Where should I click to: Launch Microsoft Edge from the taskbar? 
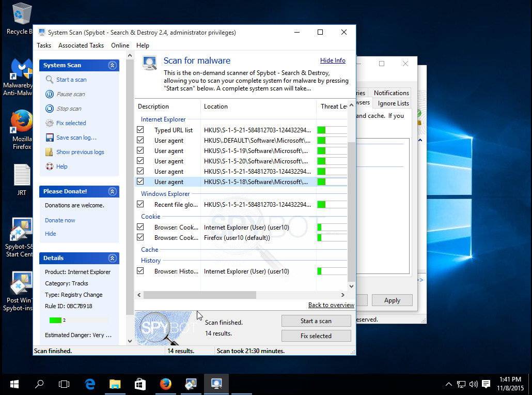[x=90, y=384]
